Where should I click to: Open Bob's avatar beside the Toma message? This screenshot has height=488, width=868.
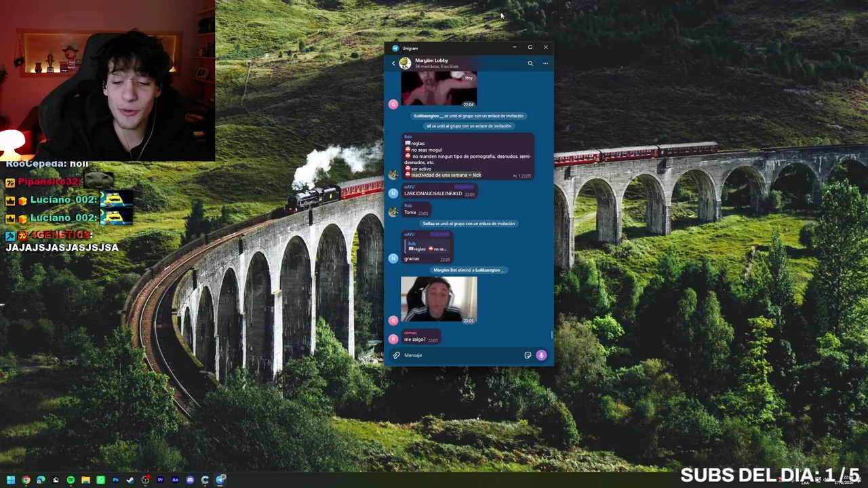point(393,212)
